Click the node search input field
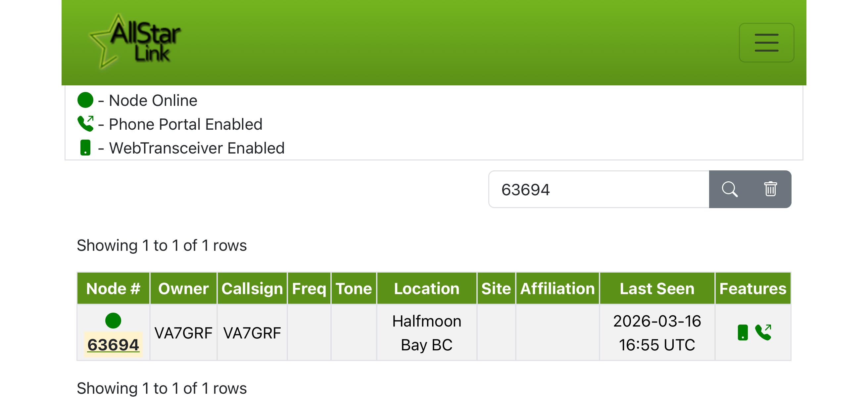868x399 pixels. 599,189
